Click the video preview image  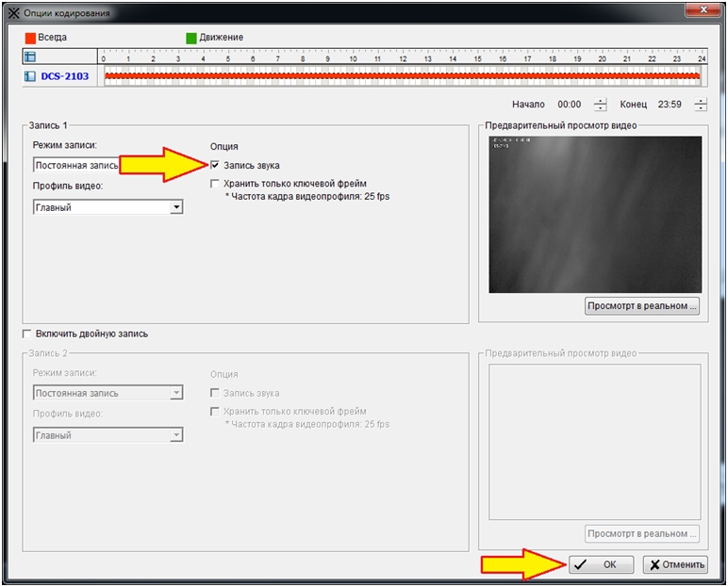click(594, 214)
